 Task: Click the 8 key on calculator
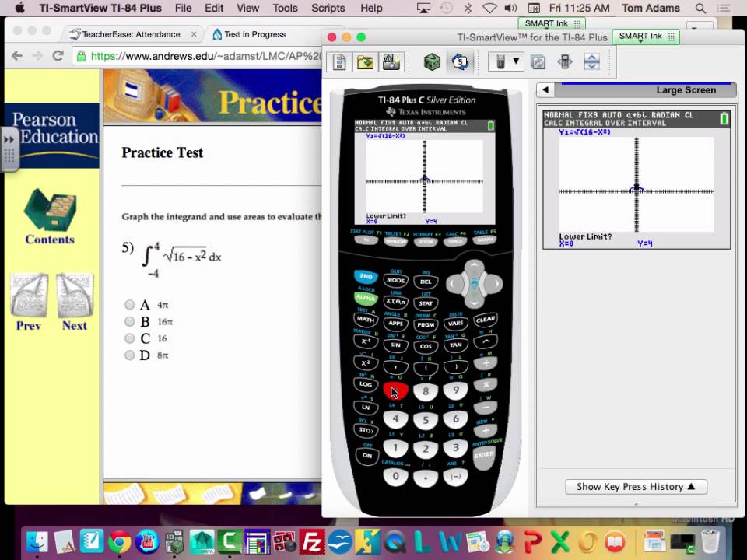pos(426,391)
